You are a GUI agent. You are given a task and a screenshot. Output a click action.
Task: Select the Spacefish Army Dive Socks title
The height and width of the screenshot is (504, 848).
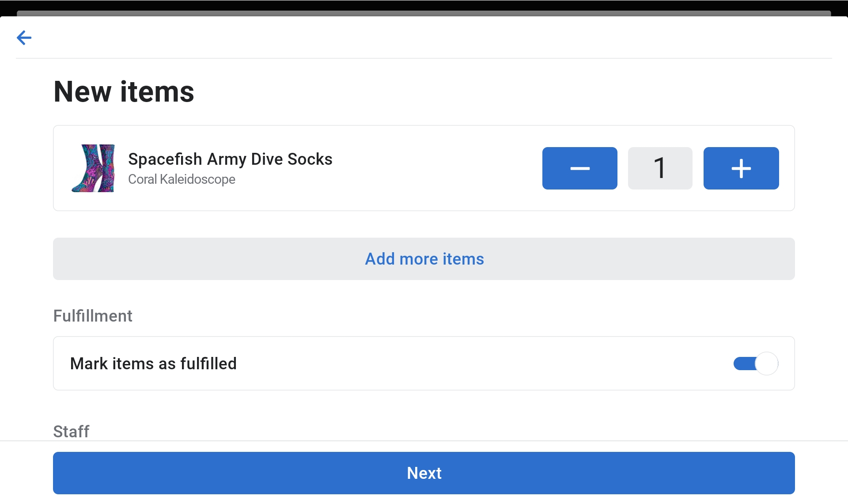coord(230,159)
